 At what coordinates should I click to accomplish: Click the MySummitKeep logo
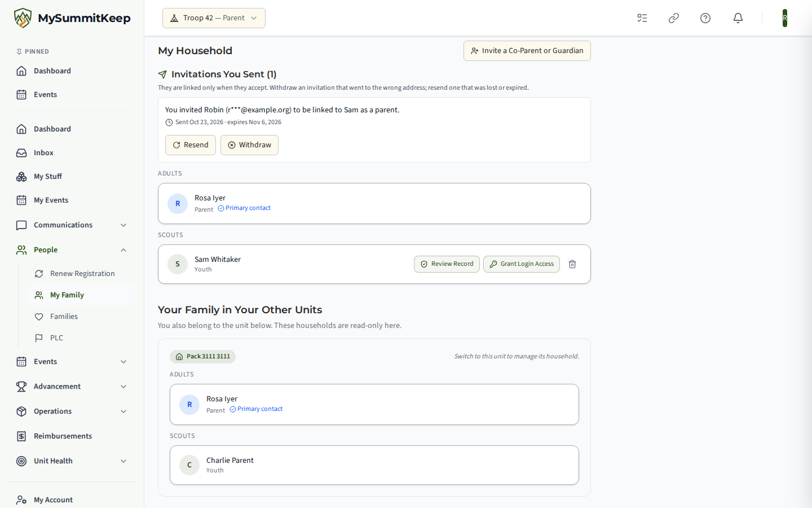[72, 18]
